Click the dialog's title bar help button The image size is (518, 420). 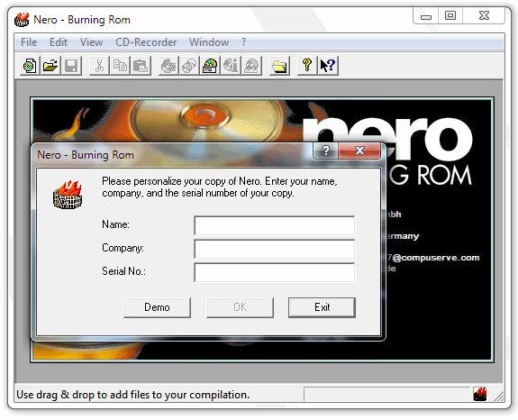coord(326,151)
